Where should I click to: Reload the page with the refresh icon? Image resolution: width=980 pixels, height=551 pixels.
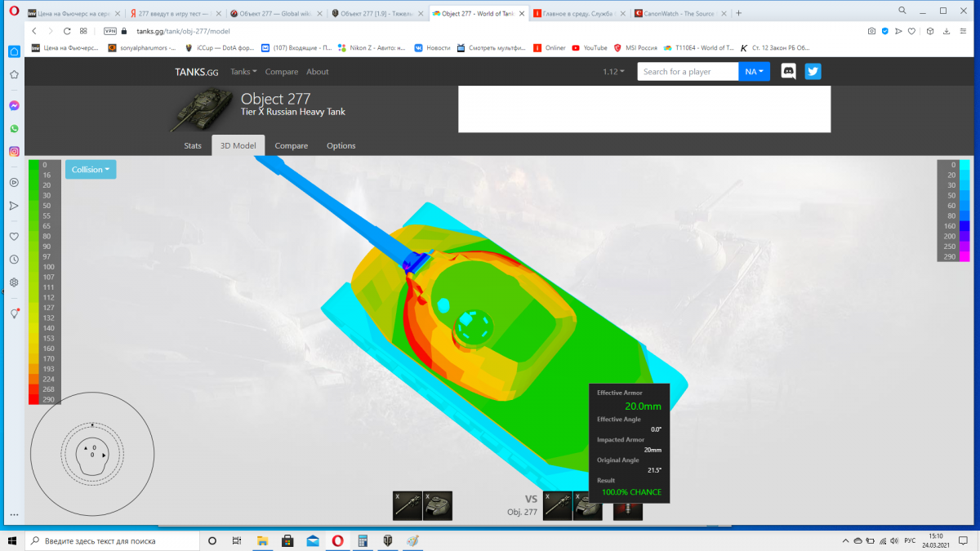pos(68,31)
